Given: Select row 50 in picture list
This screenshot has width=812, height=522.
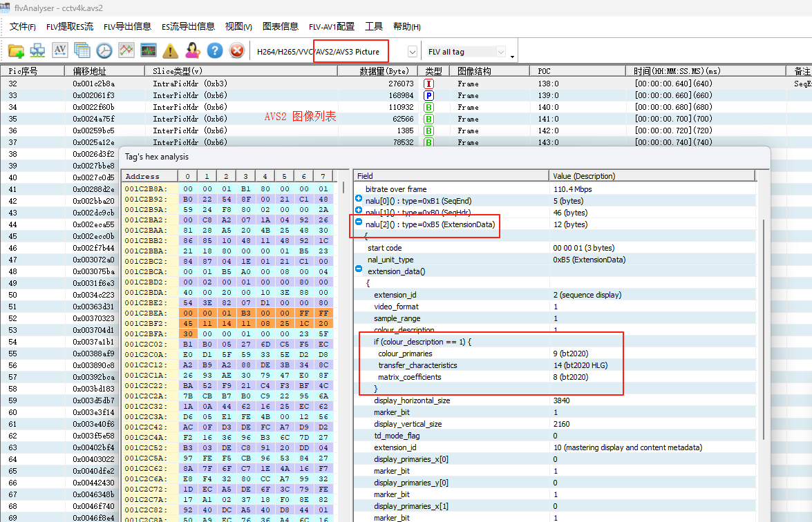Looking at the screenshot, I should point(60,295).
